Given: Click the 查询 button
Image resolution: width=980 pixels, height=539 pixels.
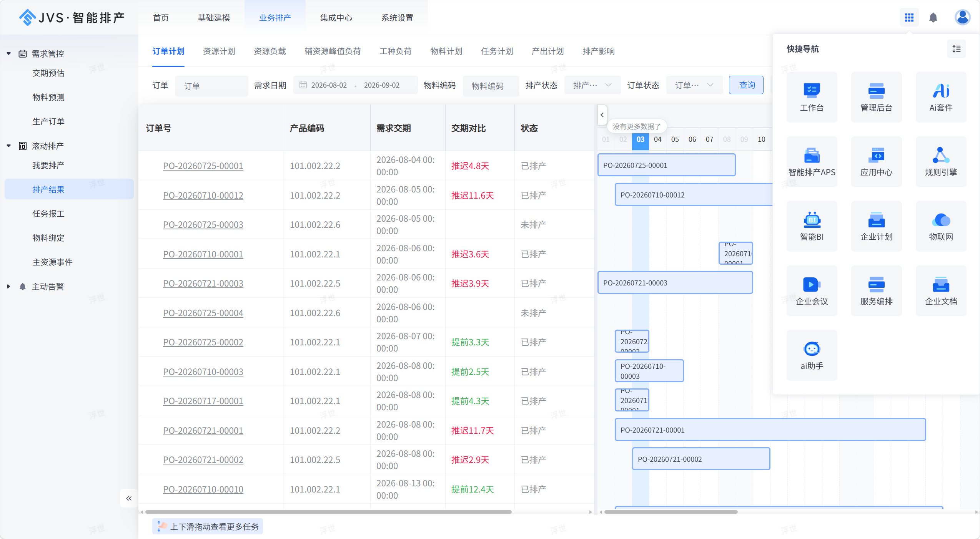Looking at the screenshot, I should click(746, 85).
